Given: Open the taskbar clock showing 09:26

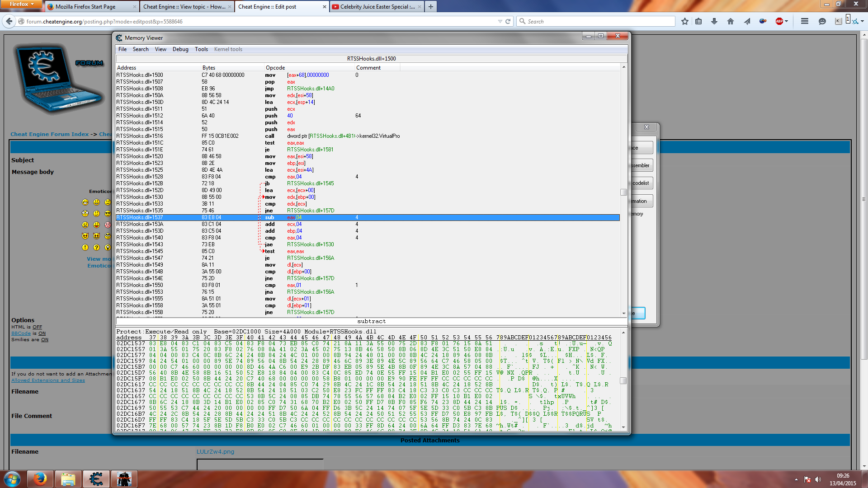Looking at the screenshot, I should coord(843,479).
